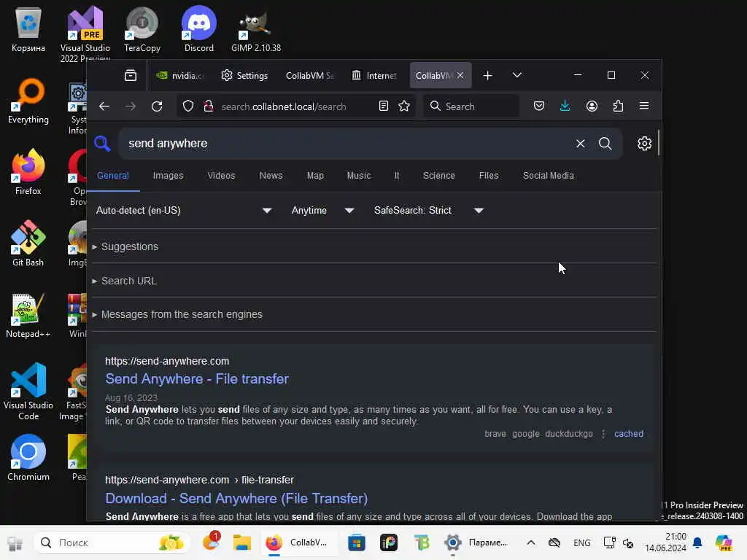
Task: Submit search with magnifier button
Action: [605, 144]
